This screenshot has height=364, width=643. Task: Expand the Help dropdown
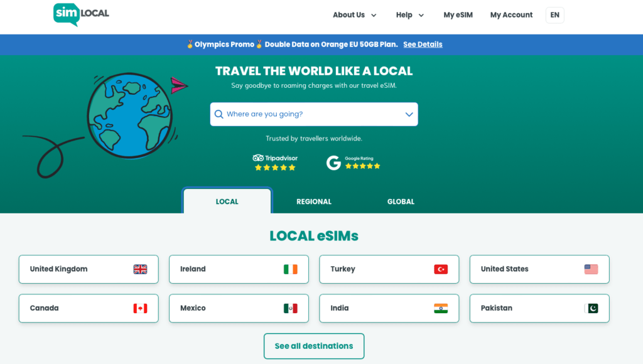(x=409, y=14)
